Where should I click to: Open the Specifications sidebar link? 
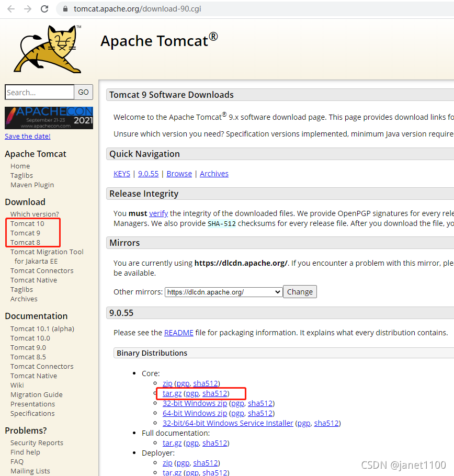(32, 413)
